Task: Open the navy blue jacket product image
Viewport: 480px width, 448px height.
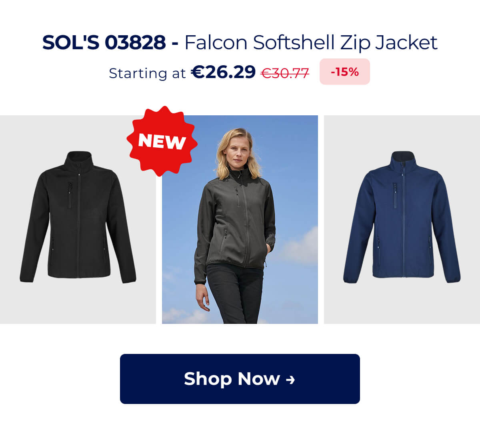Action: [402, 219]
